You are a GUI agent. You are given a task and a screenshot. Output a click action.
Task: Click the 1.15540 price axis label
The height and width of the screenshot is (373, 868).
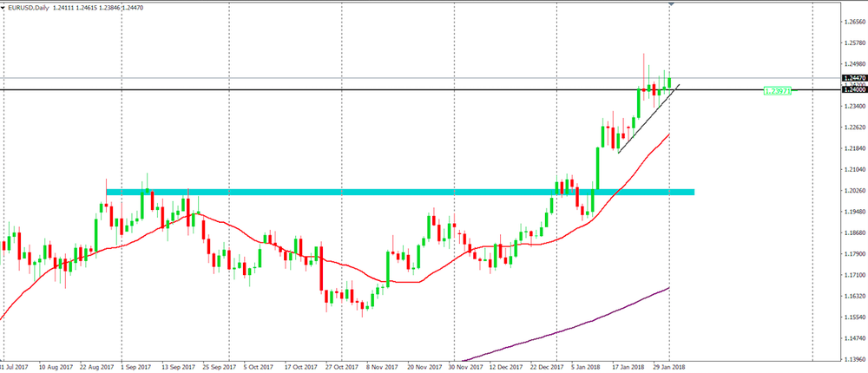point(855,317)
